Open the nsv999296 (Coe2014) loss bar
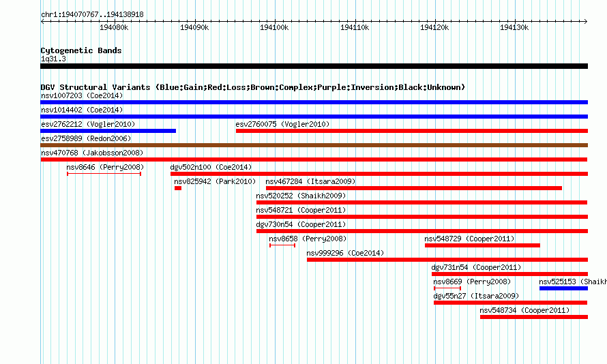The width and height of the screenshot is (607, 364). (447, 260)
